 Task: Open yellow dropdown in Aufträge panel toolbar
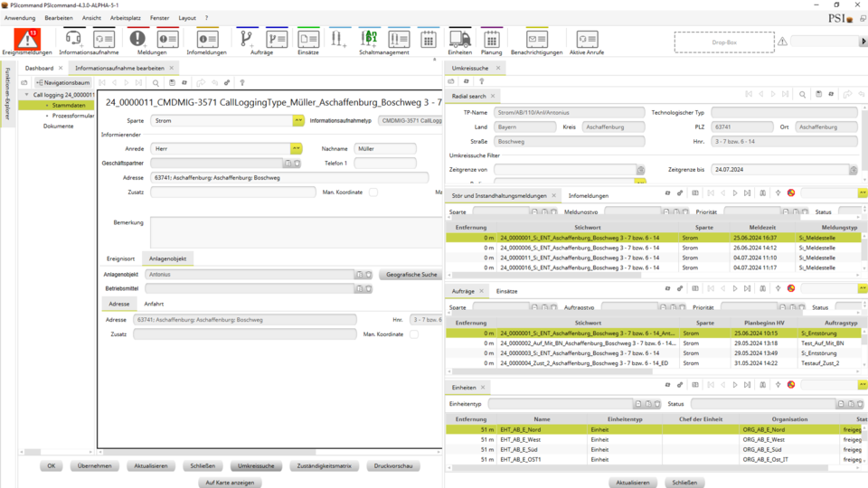click(863, 288)
